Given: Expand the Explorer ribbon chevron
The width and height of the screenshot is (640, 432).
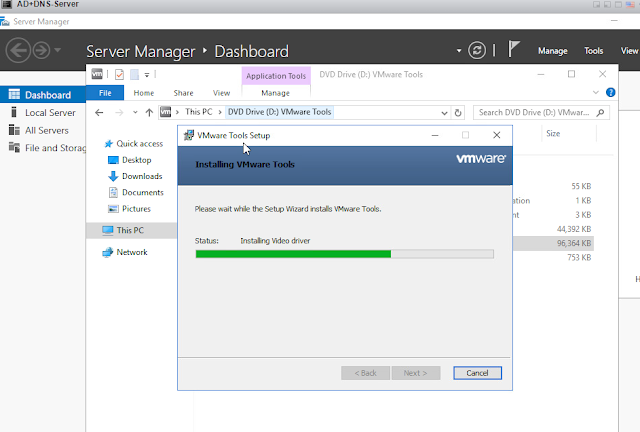Looking at the screenshot, I should click(596, 93).
